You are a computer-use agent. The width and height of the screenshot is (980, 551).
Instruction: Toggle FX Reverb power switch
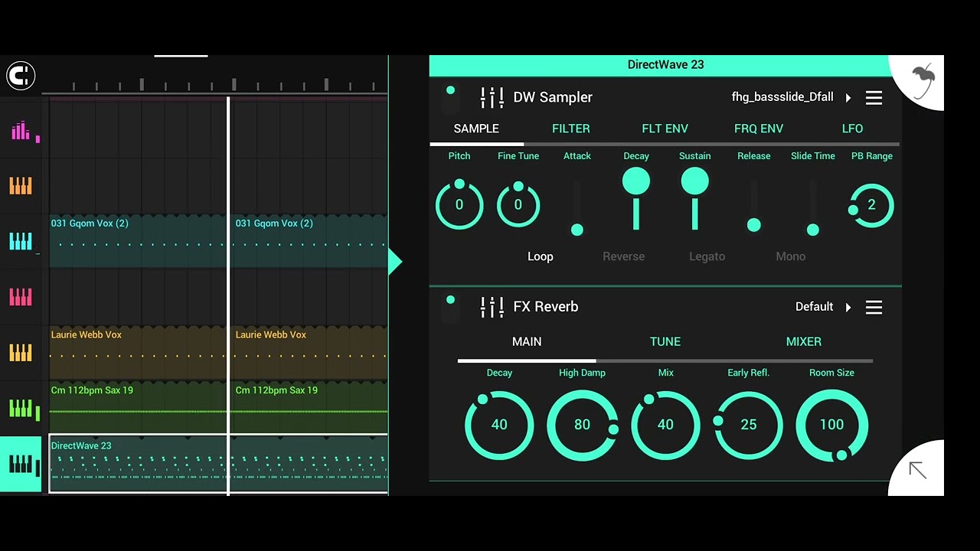tap(451, 308)
